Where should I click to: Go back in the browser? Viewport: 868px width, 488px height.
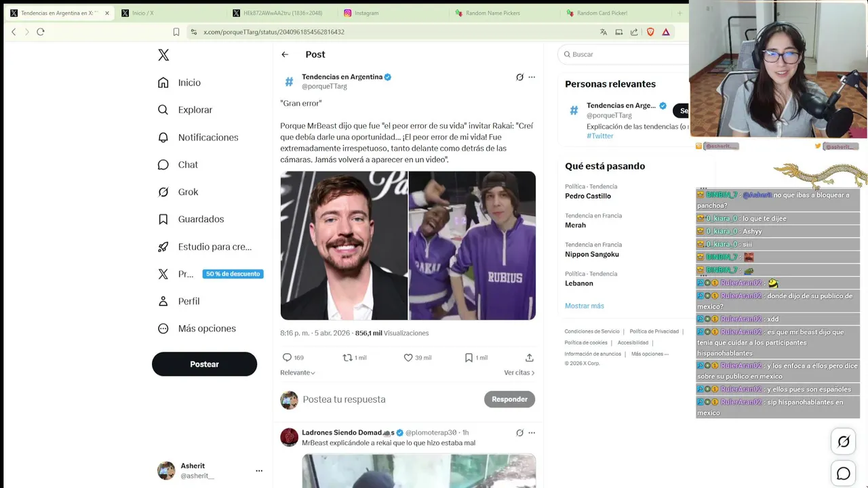[14, 32]
